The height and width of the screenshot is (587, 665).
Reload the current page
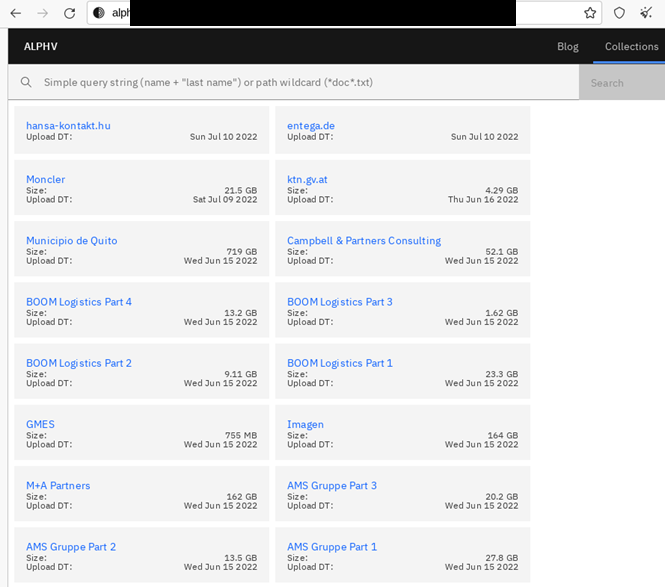(69, 13)
